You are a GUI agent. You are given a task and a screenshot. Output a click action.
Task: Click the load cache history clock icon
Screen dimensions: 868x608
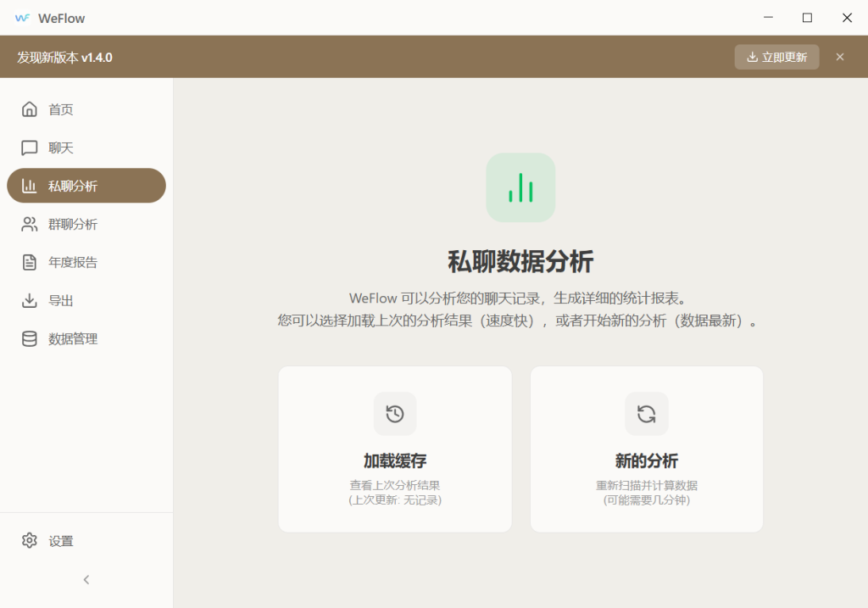click(395, 414)
